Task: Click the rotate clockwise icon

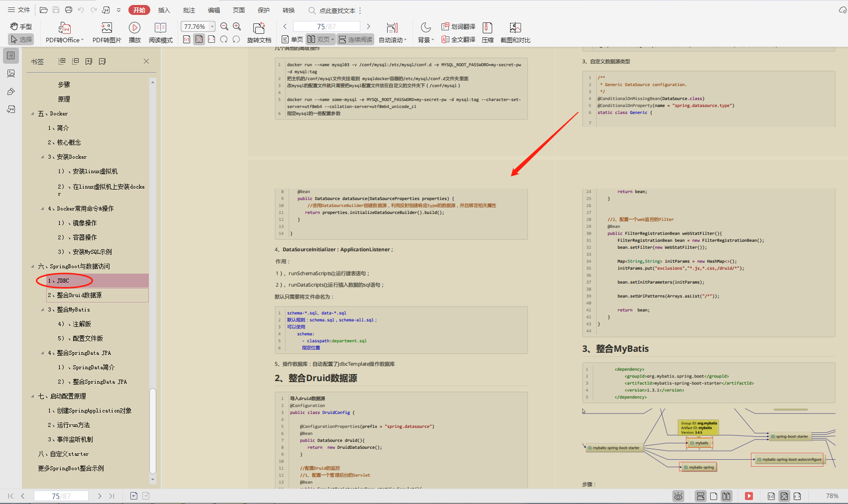Action: click(236, 39)
